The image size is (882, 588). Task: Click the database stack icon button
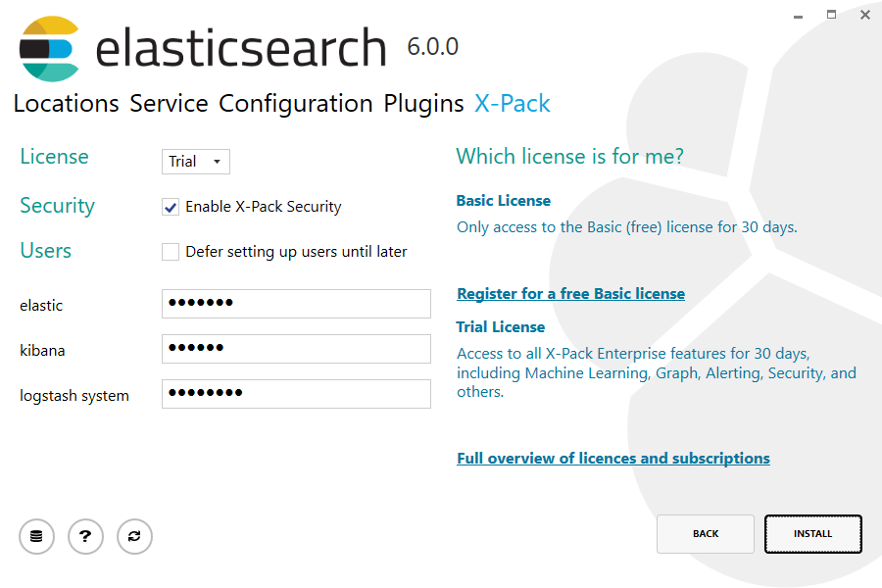coord(36,536)
